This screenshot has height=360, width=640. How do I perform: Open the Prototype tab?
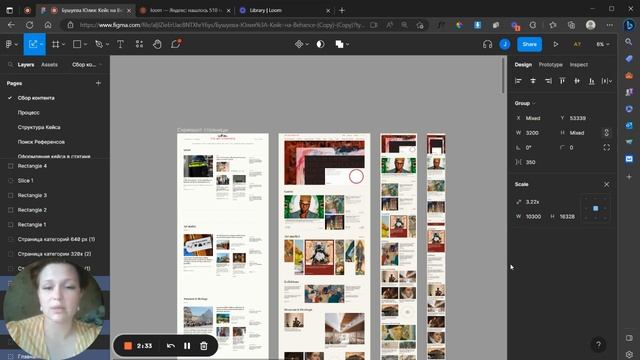tap(550, 64)
